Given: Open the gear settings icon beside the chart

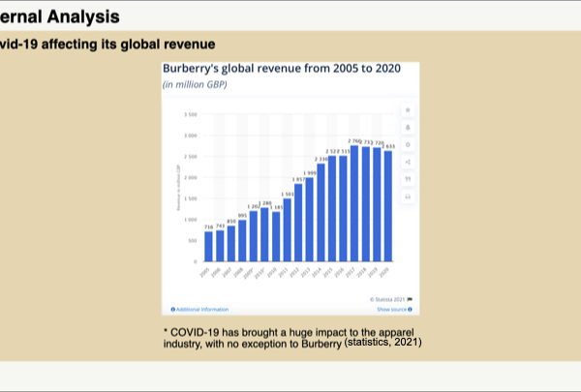Looking at the screenshot, I should 408,145.
